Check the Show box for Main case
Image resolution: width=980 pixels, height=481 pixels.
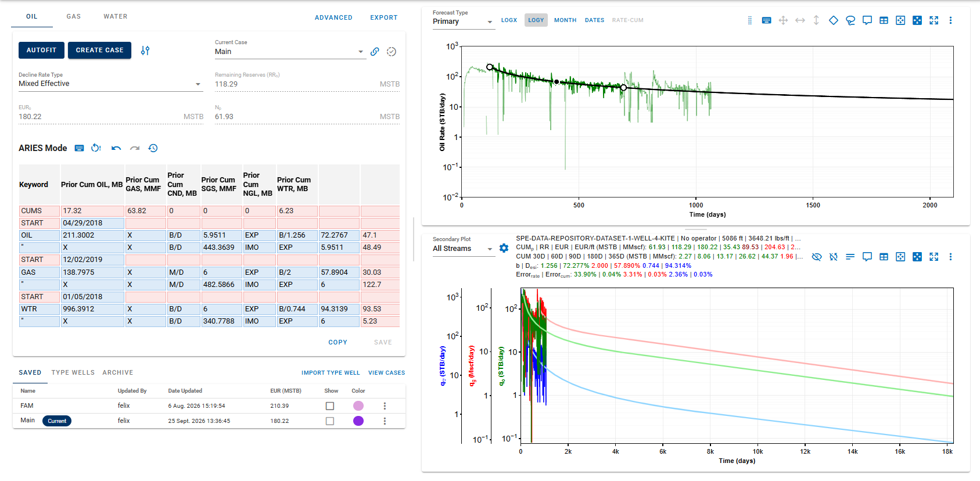coord(330,421)
